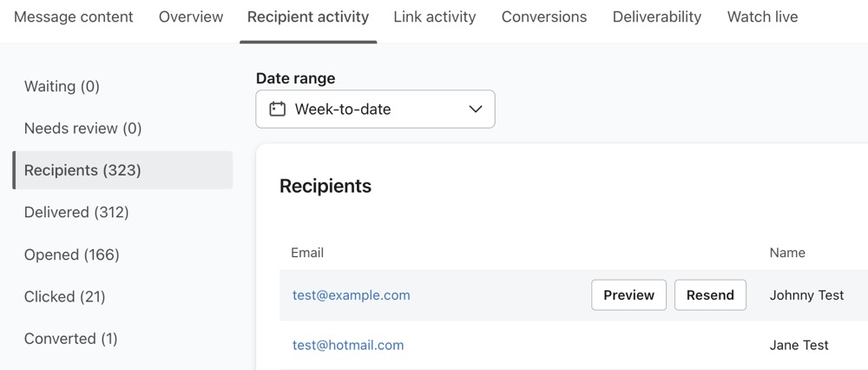868x370 pixels.
Task: Click the calendar icon in date range
Action: (x=278, y=109)
